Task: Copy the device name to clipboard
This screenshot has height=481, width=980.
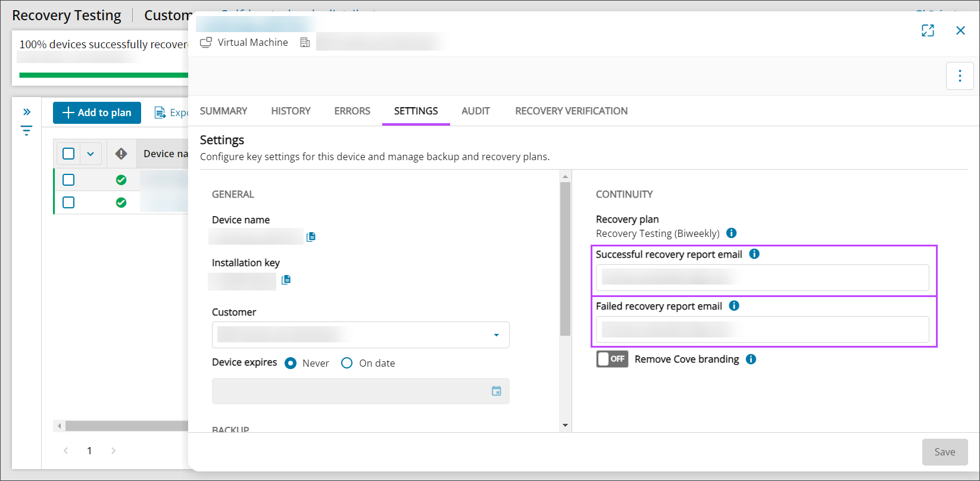Action: click(x=311, y=237)
